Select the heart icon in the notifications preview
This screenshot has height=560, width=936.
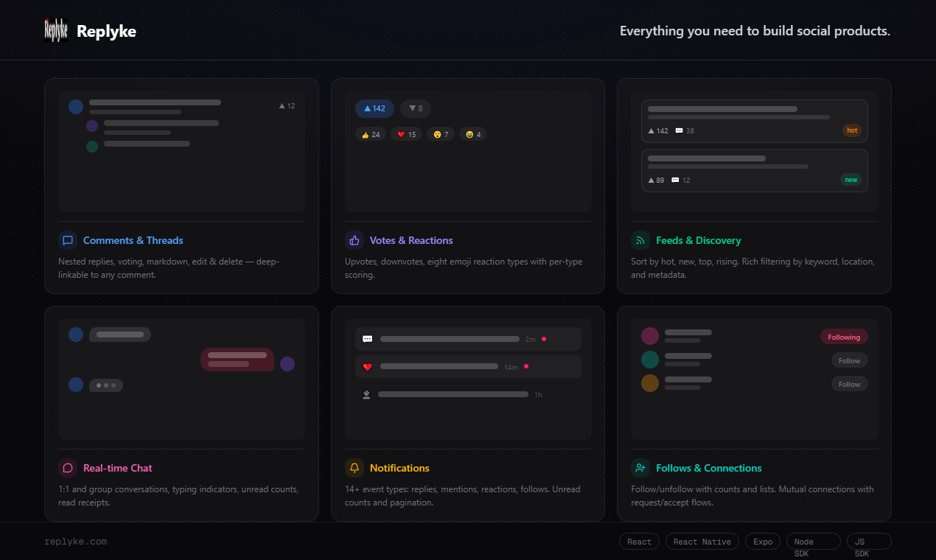(367, 366)
